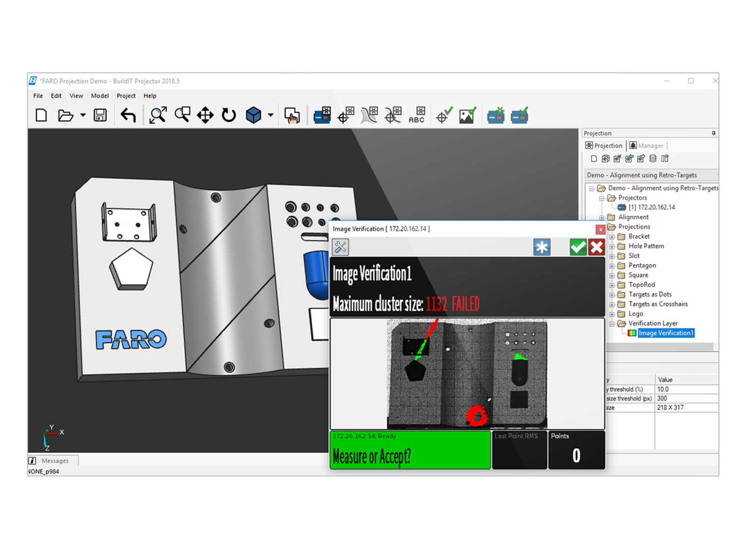This screenshot has width=747, height=560.
Task: Click the blue asterisk measure button
Action: coord(542,247)
